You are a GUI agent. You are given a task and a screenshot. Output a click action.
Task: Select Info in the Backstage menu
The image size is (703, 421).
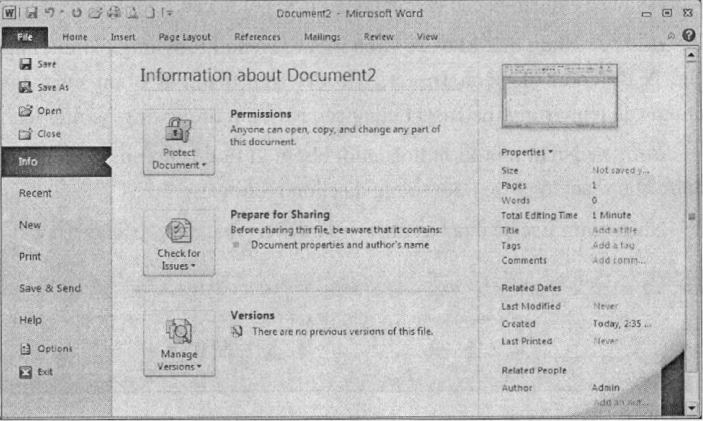click(56, 162)
